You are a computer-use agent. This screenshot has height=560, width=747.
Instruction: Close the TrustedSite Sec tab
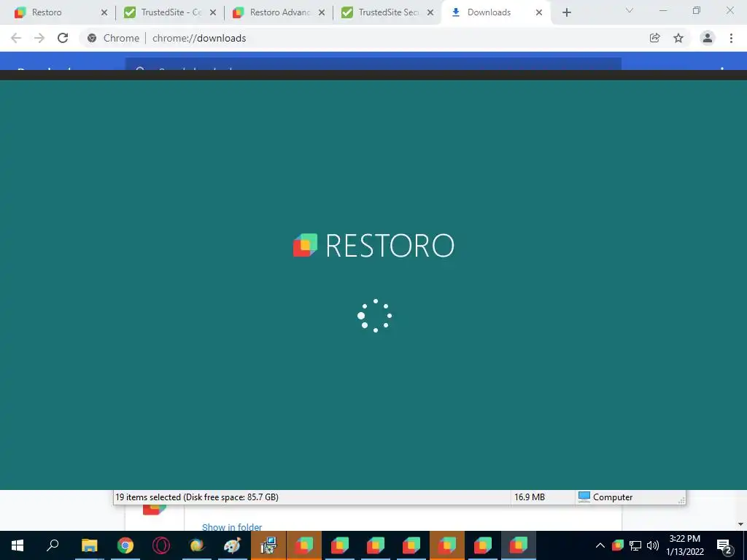(430, 12)
